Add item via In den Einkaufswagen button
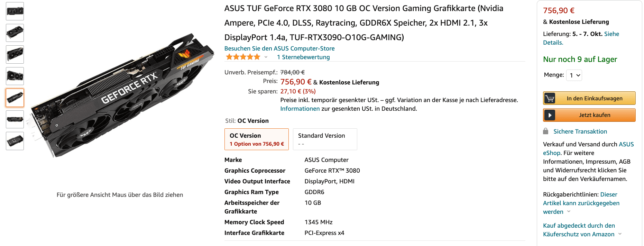Image resolution: width=644 pixels, height=246 pixels. click(x=595, y=98)
